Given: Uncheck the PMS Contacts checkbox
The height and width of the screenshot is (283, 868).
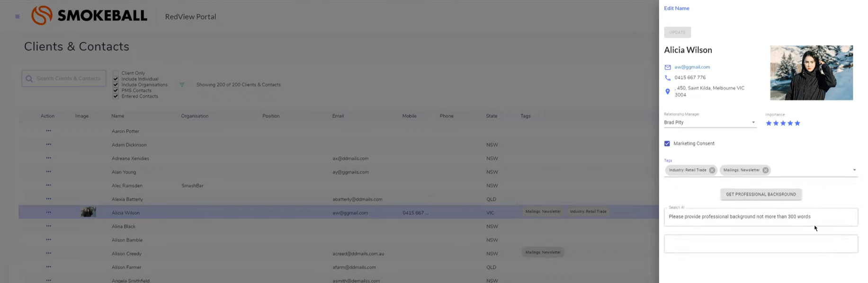Looking at the screenshot, I should pyautogui.click(x=116, y=90).
